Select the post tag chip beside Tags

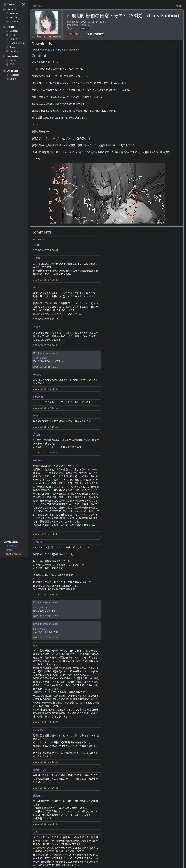(x=84, y=28)
